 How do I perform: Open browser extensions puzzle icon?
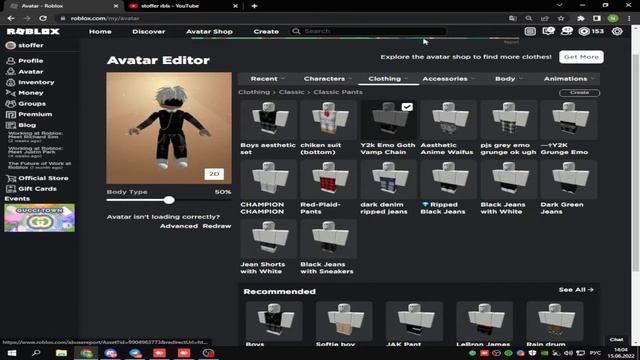pyautogui.click(x=581, y=18)
